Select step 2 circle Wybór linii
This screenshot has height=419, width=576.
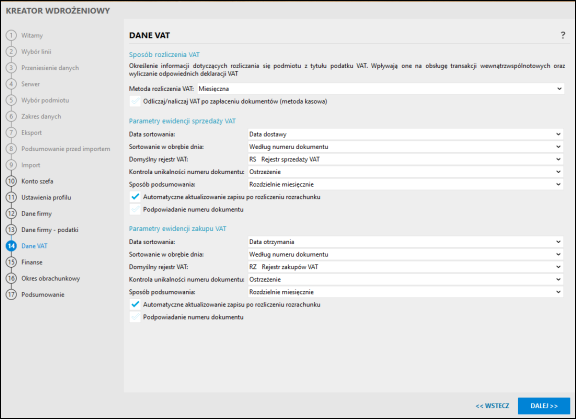[x=11, y=51]
